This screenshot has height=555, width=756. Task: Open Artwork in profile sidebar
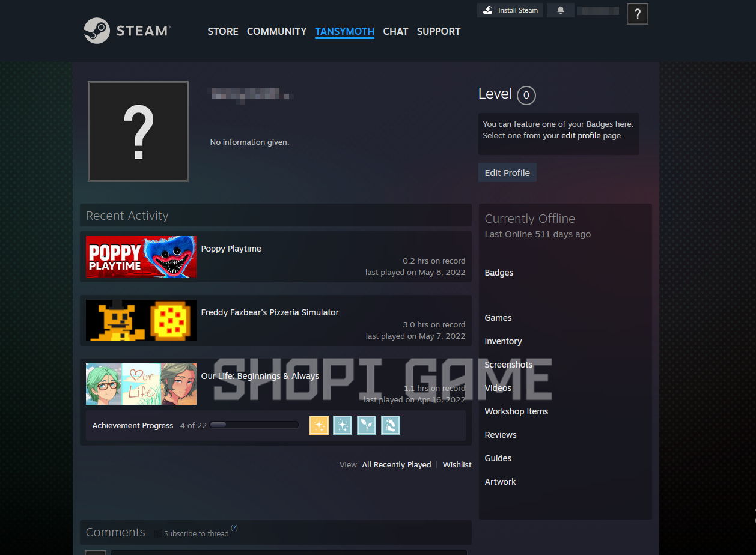point(501,482)
